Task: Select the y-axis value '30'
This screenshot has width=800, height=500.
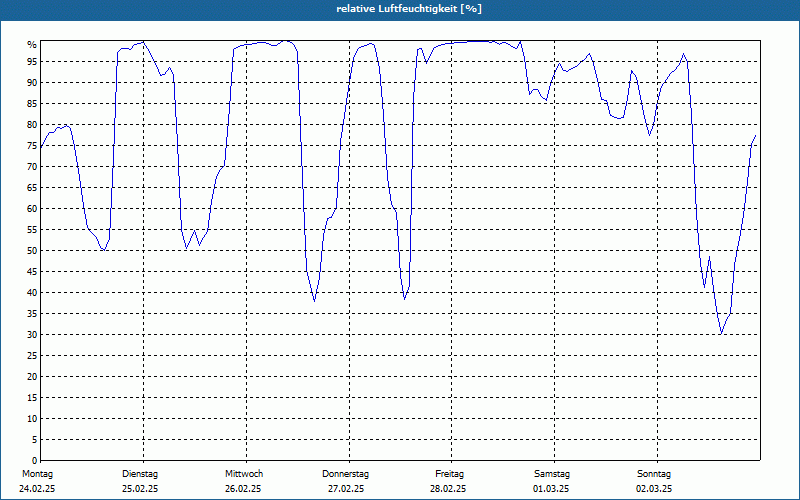Action: tap(32, 335)
